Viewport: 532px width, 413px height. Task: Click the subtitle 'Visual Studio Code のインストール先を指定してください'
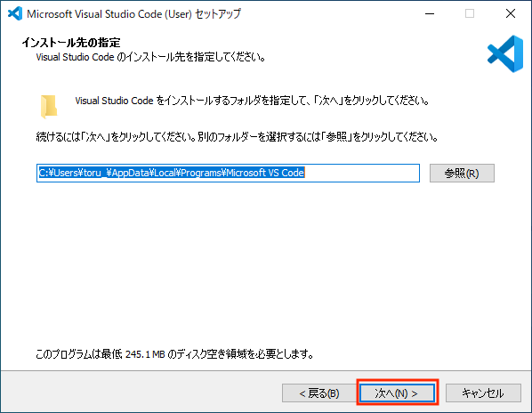coord(150,57)
